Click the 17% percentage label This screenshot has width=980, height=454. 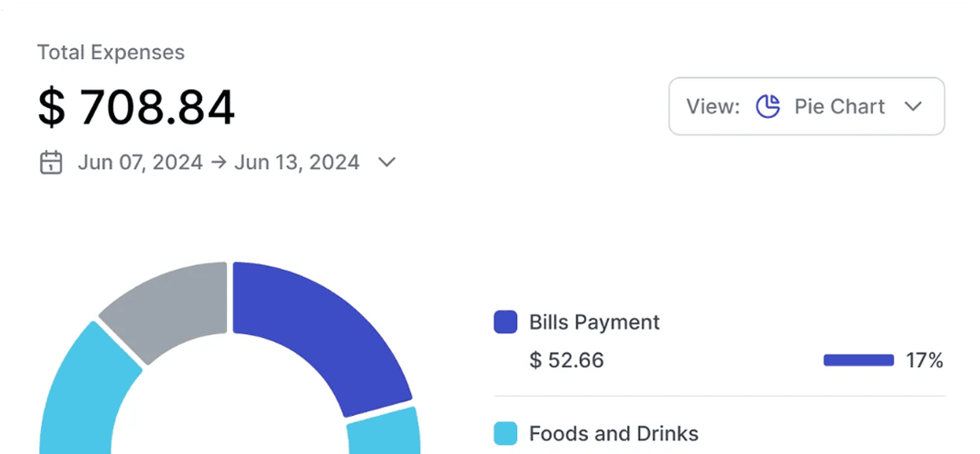pos(925,360)
